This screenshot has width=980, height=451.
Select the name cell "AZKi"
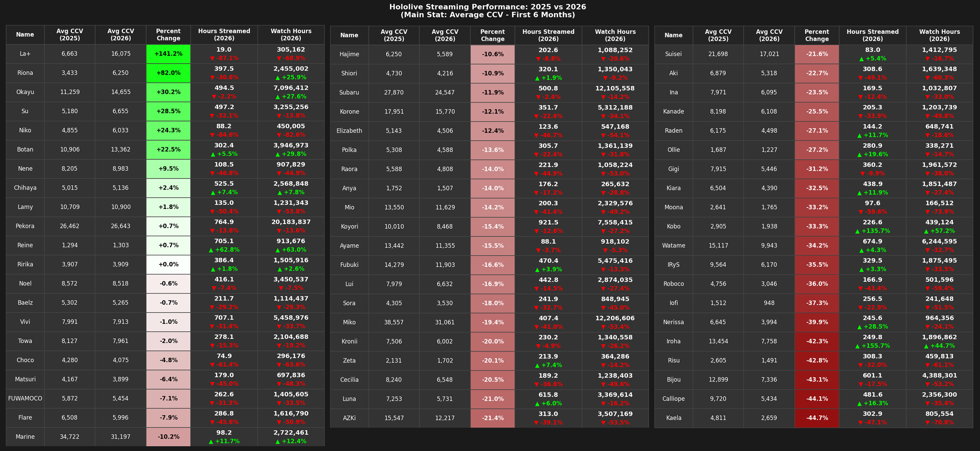[x=349, y=418]
